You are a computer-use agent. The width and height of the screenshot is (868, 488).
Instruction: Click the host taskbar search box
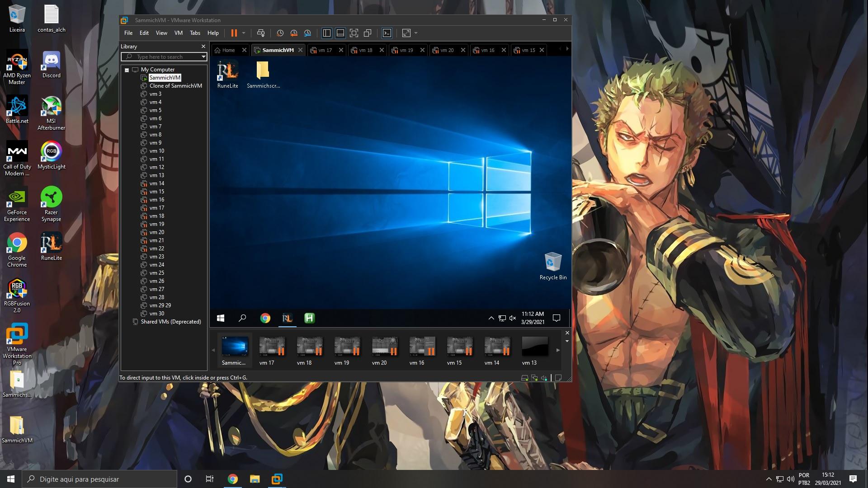tap(100, 479)
